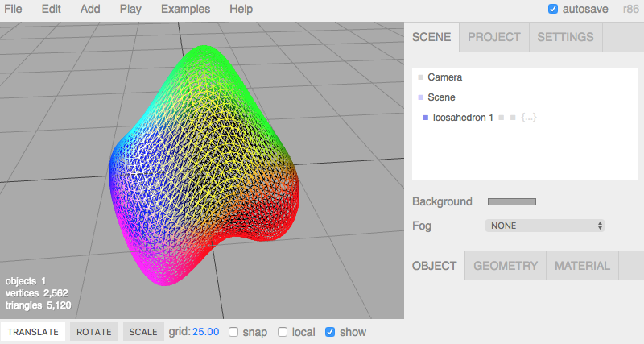
Task: Click the script {...} icon on Icosahedron 1
Action: 529,118
